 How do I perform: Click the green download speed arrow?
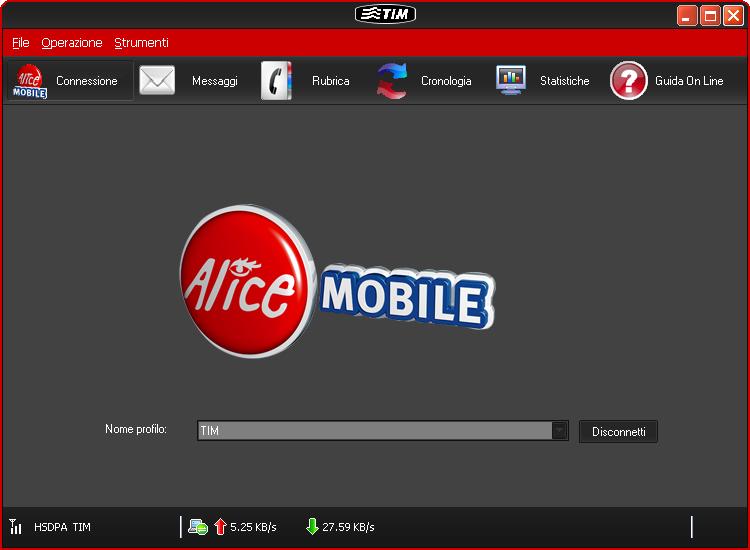312,526
